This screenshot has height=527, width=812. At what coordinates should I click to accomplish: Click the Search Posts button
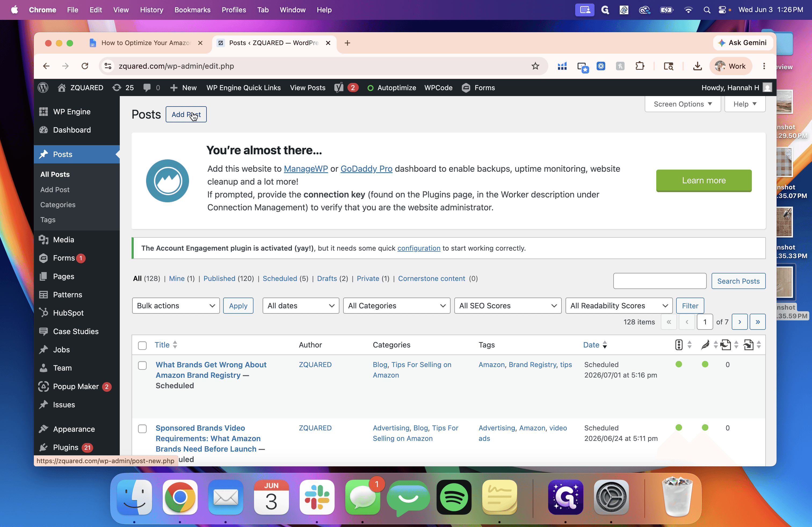pyautogui.click(x=738, y=281)
